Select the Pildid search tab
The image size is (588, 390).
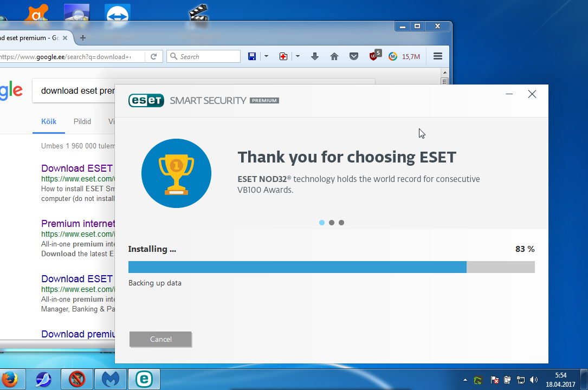pyautogui.click(x=82, y=122)
